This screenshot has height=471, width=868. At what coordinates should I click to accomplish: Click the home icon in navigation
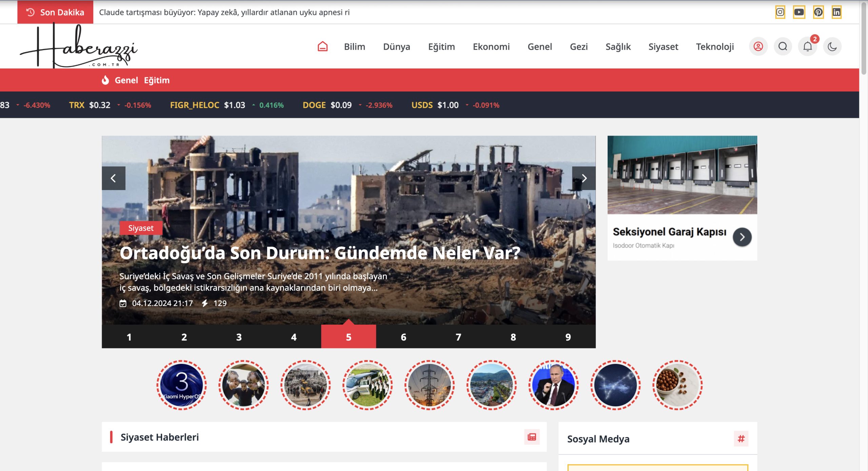point(322,46)
